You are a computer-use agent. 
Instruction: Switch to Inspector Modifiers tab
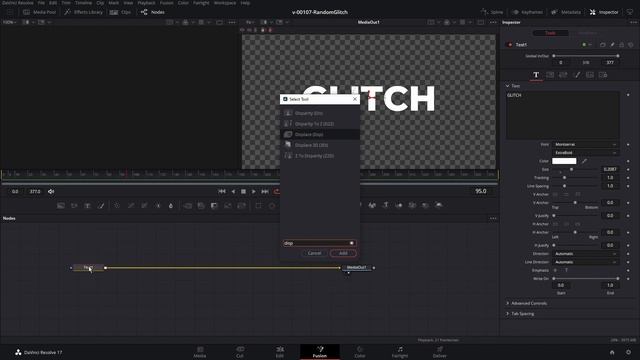(x=587, y=33)
